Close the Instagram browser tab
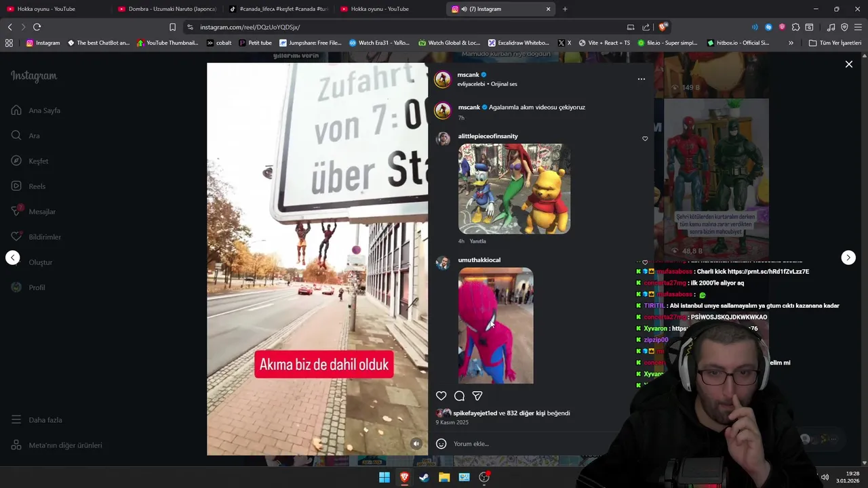Image resolution: width=868 pixels, height=488 pixels. (x=548, y=9)
